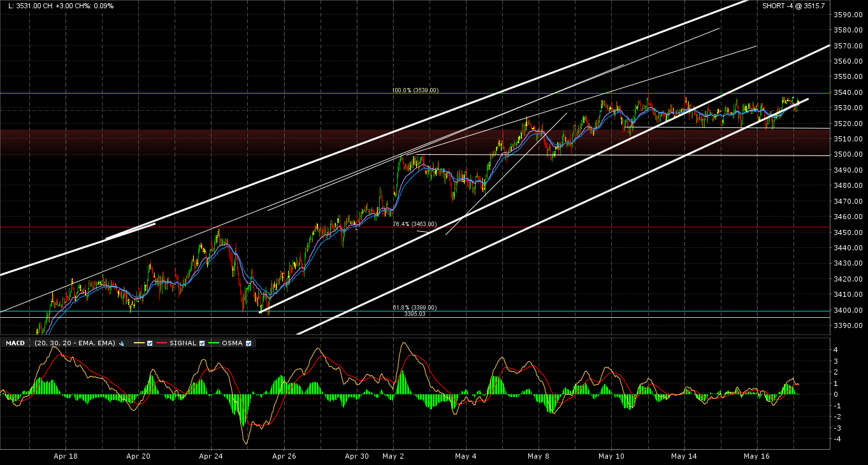Screen dimensions: 868x465
Task: Click the 3590.00 price axis label
Action: click(x=848, y=15)
